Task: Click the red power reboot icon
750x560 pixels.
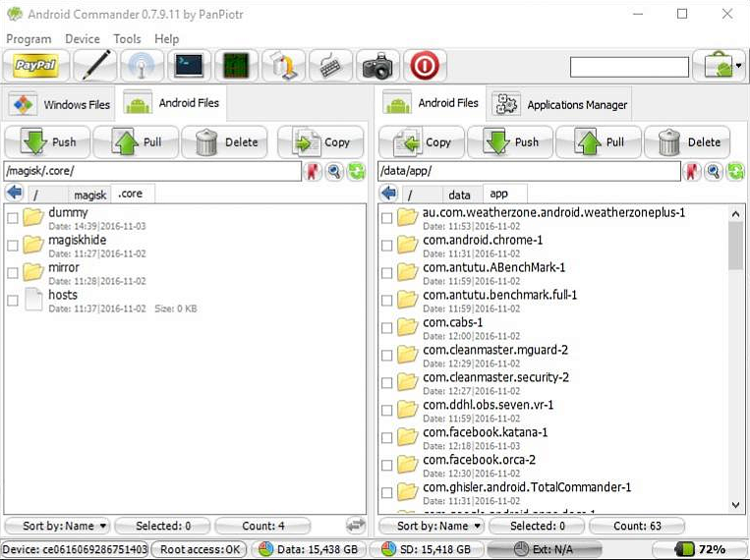Action: click(x=425, y=65)
